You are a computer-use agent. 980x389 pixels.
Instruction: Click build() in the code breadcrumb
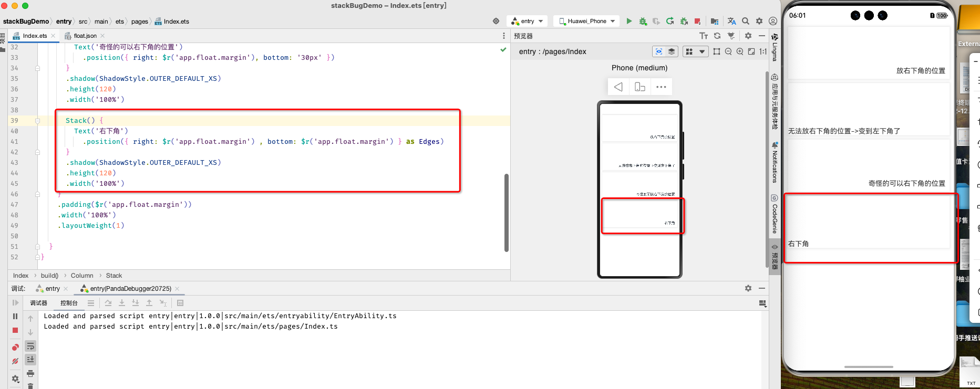[x=49, y=276]
